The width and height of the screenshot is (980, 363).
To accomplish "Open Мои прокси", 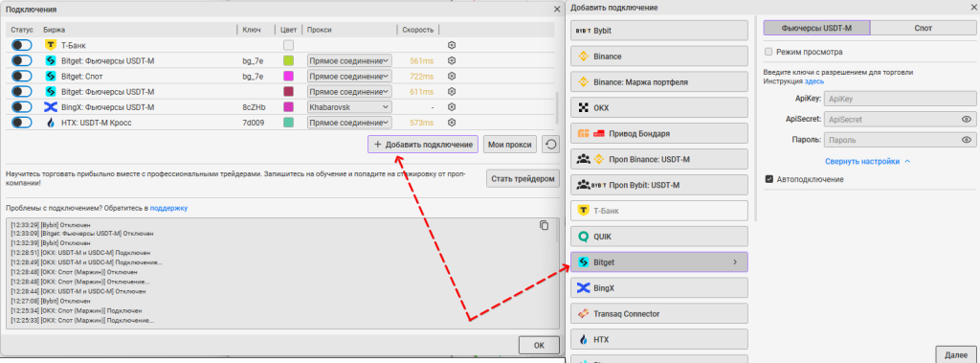I will (x=509, y=145).
